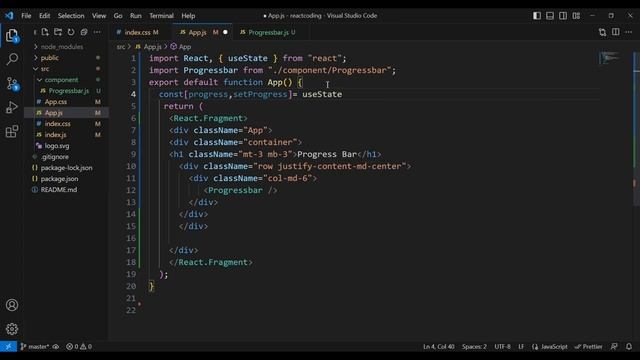
Task: Open the Manage gear icon
Action: click(x=12, y=329)
